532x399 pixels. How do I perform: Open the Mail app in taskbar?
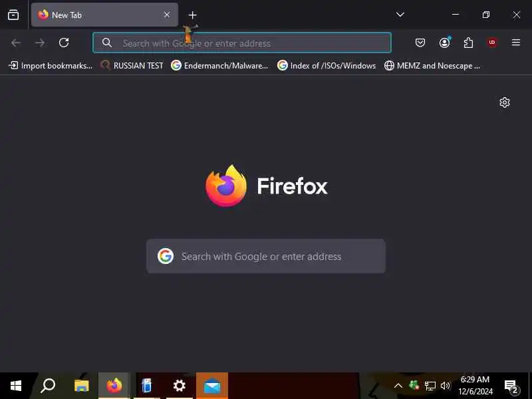point(212,386)
